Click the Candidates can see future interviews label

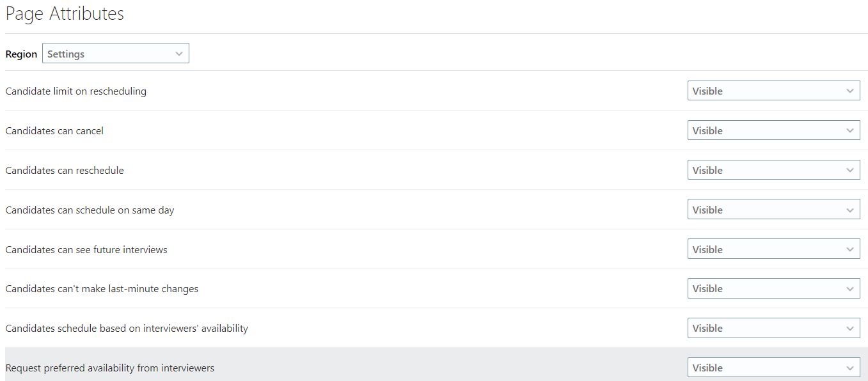[86, 250]
